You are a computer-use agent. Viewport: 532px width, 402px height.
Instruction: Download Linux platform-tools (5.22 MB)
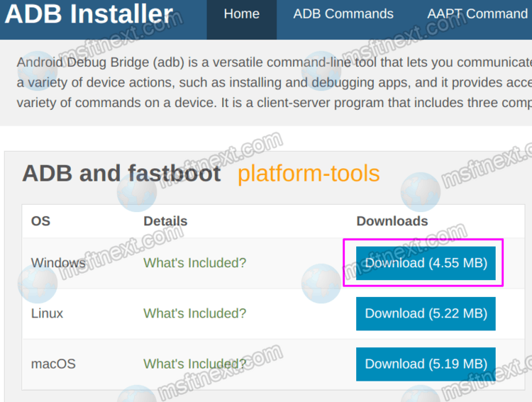coord(426,313)
